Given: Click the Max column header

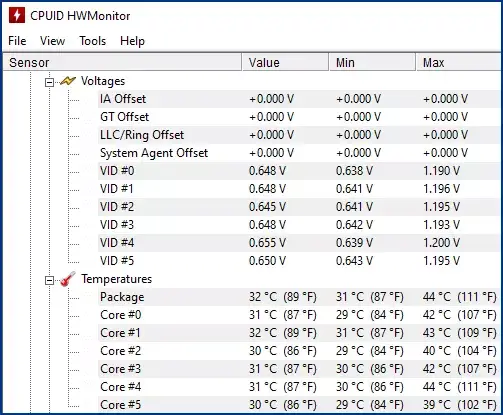Looking at the screenshot, I should point(459,62).
